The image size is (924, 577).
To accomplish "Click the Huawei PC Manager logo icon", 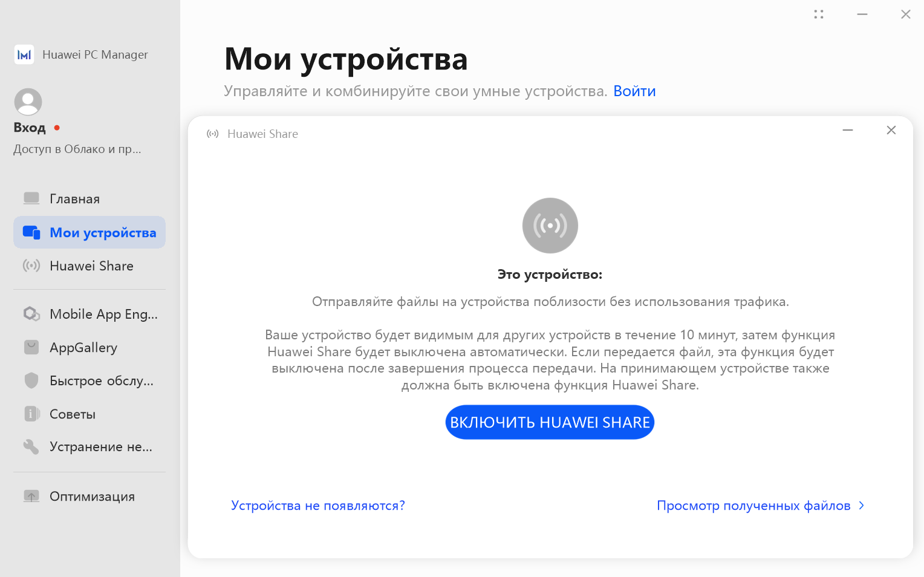I will pos(24,54).
